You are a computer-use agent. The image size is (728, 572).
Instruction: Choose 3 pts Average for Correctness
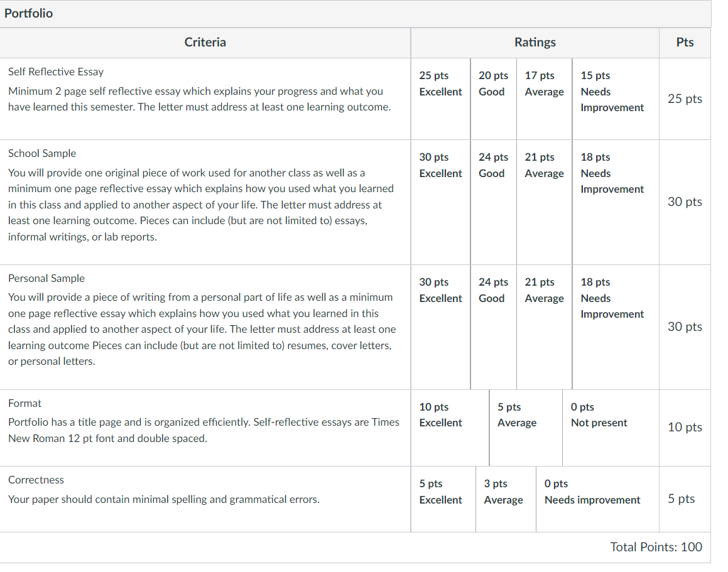506,499
